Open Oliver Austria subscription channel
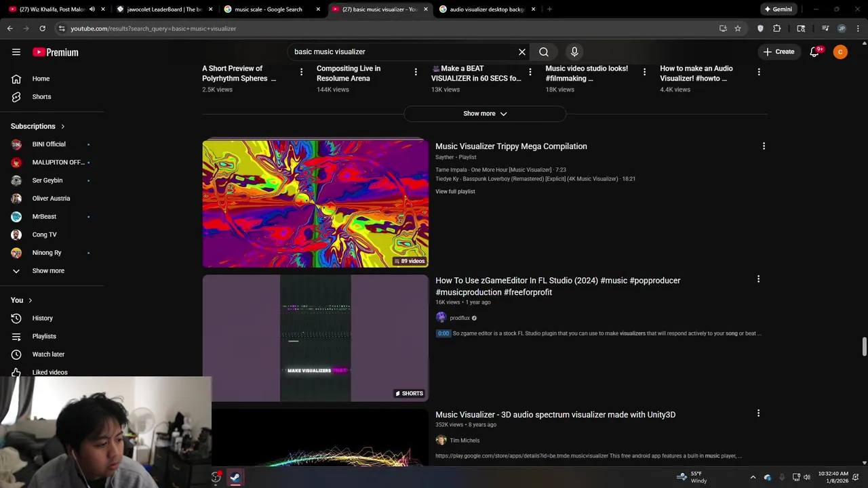 [x=52, y=199]
